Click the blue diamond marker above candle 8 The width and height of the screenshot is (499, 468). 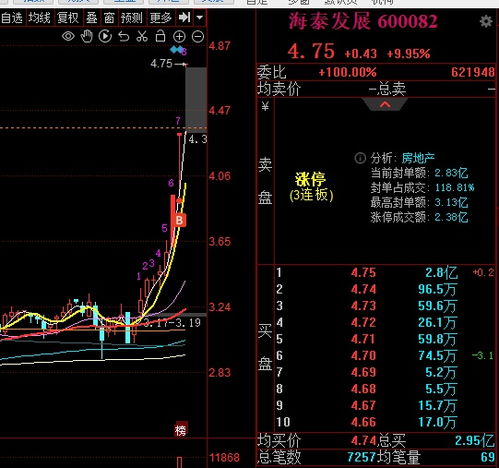pyautogui.click(x=177, y=50)
